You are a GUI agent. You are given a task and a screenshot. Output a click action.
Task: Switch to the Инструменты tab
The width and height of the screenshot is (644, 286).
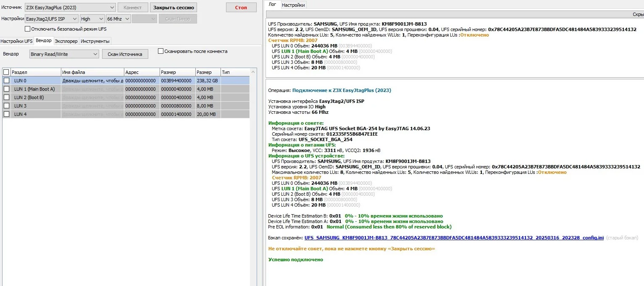(95, 41)
